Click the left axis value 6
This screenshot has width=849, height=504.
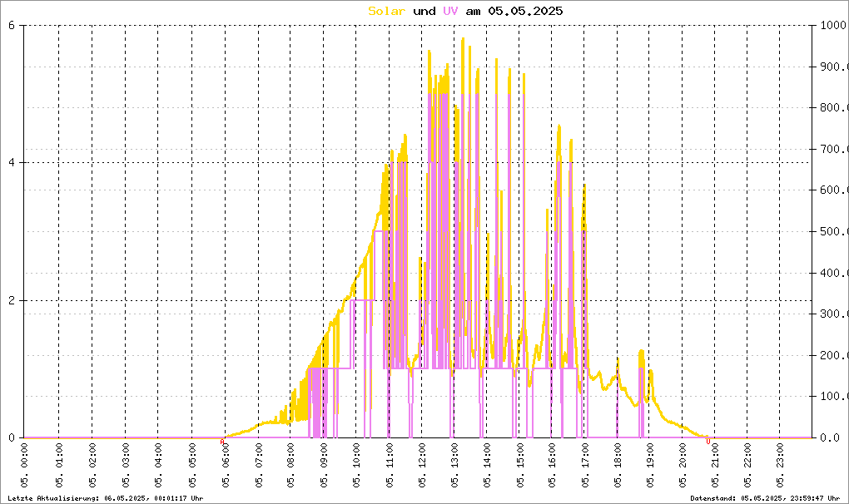pos(12,25)
